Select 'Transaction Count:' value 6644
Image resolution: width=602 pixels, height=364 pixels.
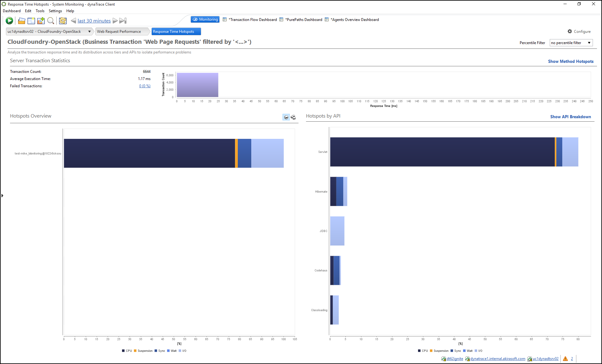[x=146, y=72]
